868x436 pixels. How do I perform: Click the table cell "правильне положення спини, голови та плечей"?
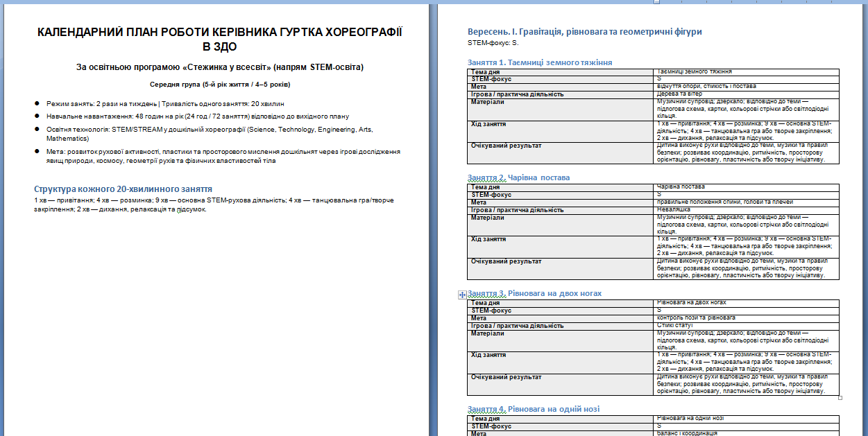click(x=747, y=202)
